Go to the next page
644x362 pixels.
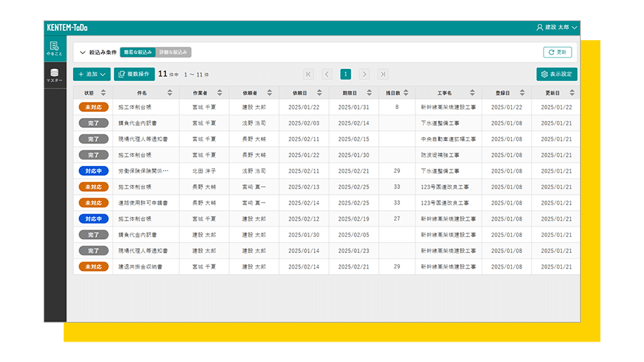(364, 74)
